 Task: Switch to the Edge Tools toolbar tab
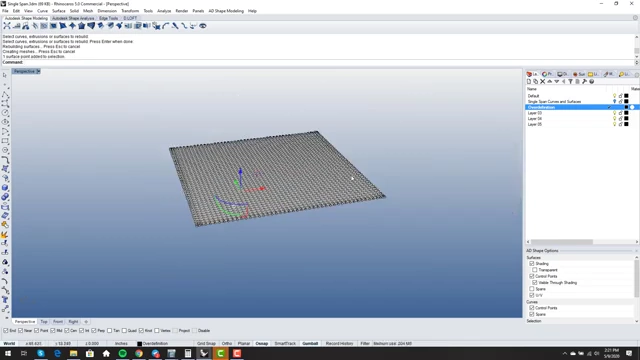point(109,18)
